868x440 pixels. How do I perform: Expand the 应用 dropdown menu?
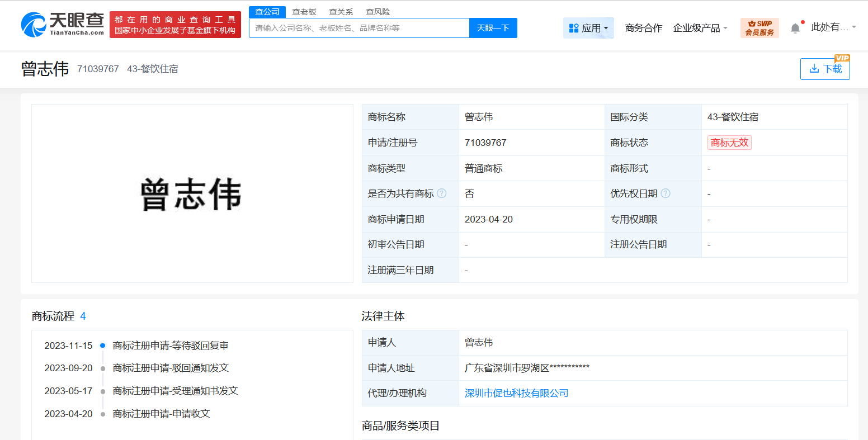pyautogui.click(x=606, y=29)
